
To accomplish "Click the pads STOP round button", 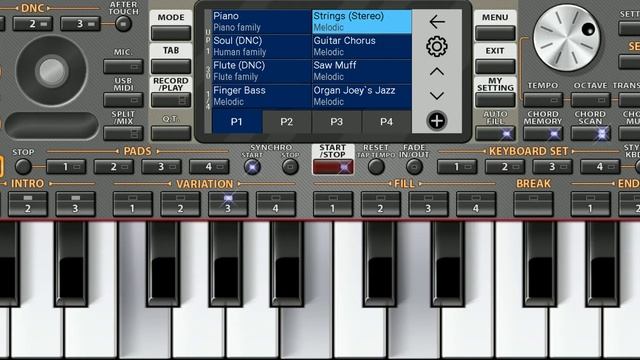I will 23,167.
